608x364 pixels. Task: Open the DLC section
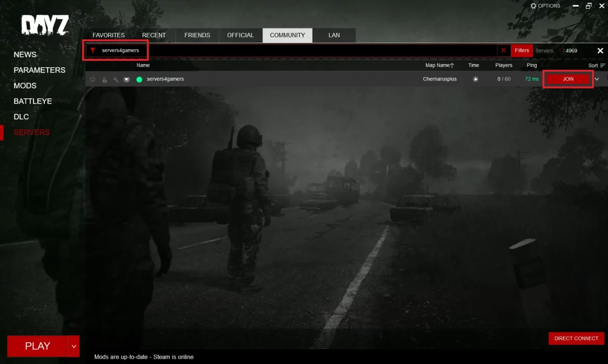pyautogui.click(x=21, y=117)
